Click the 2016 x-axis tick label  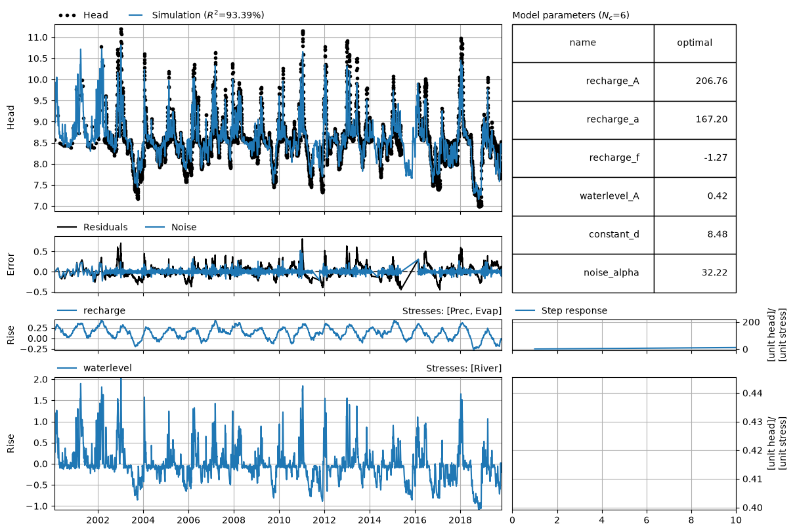click(415, 520)
